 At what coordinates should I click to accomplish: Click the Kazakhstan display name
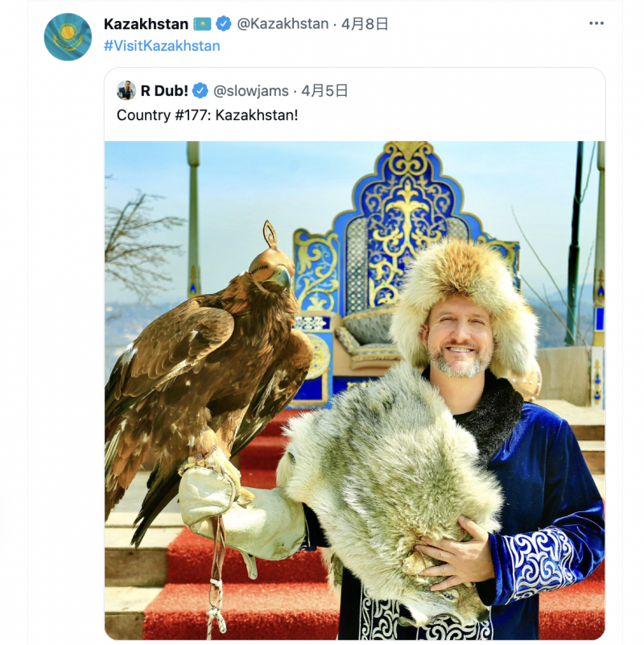coord(146,24)
